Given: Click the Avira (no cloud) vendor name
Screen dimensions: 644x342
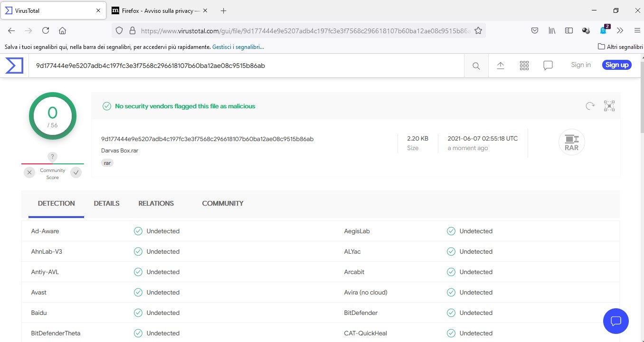Looking at the screenshot, I should pos(366,293).
